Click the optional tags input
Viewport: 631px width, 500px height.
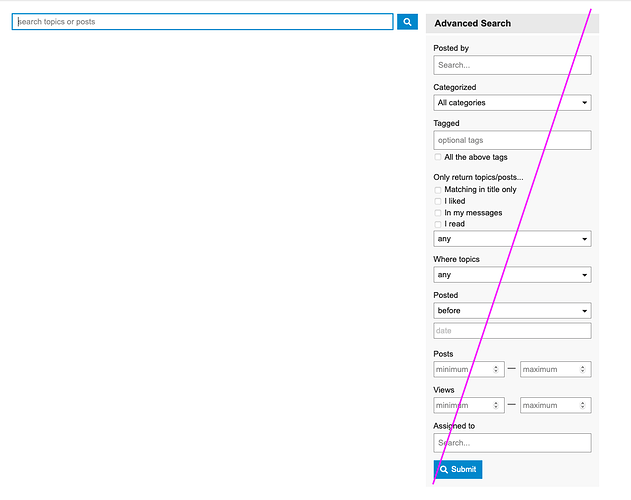tap(512, 140)
